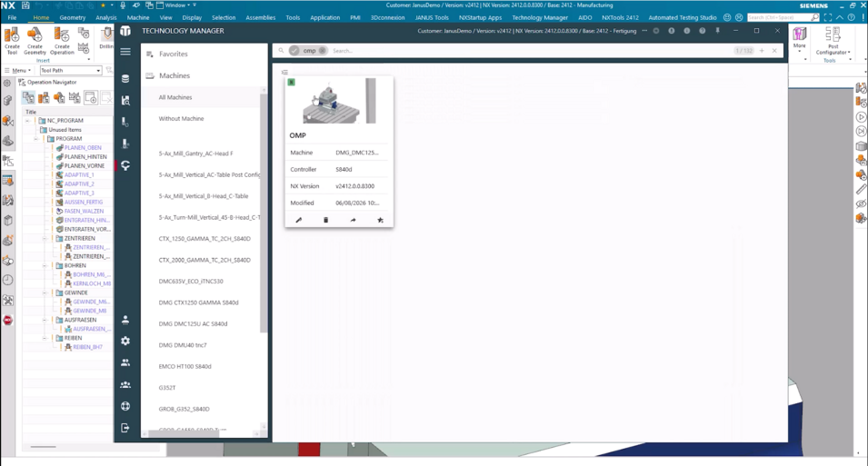Delete the OMP card with trash icon
The width and height of the screenshot is (868, 466).
click(325, 220)
